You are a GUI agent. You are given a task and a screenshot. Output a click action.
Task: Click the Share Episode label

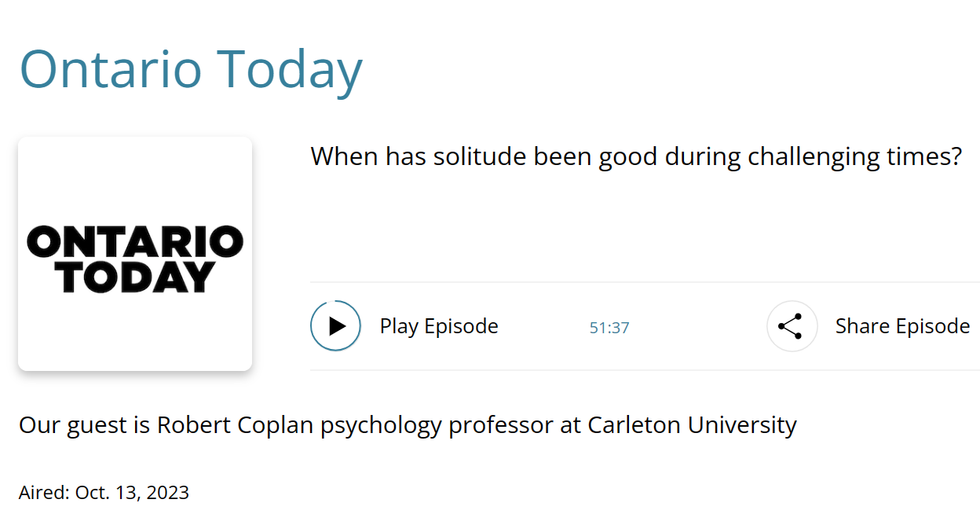click(902, 325)
